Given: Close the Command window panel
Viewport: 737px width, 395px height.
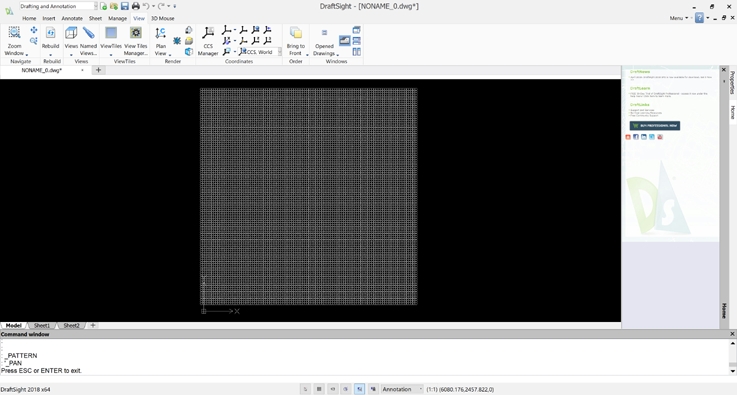Looking at the screenshot, I should pyautogui.click(x=732, y=334).
